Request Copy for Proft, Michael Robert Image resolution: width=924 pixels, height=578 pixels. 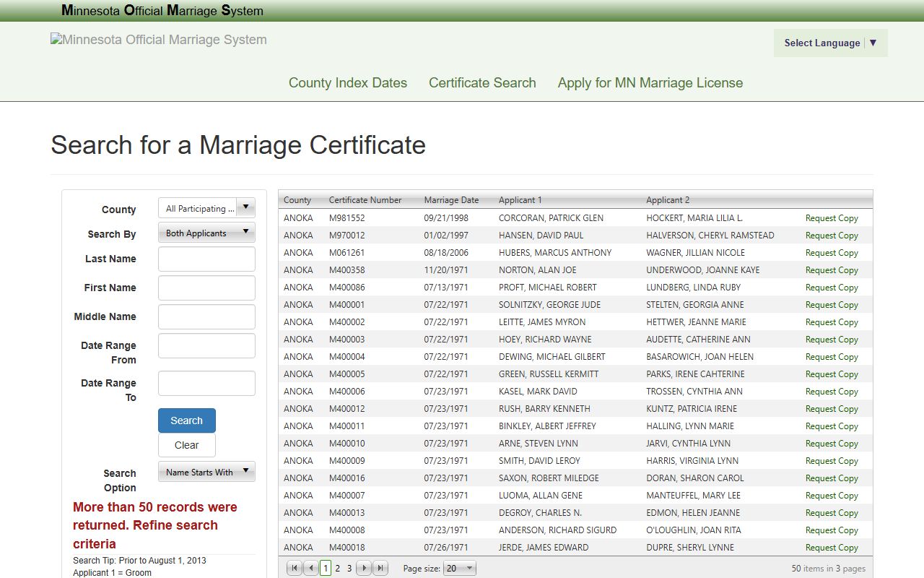[832, 288]
